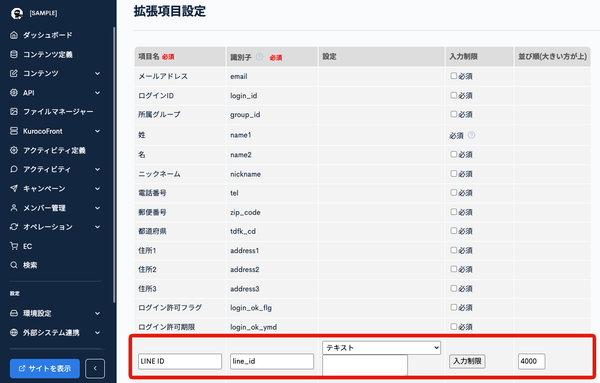Expand the アクティビティ menu chevron

coord(98,169)
